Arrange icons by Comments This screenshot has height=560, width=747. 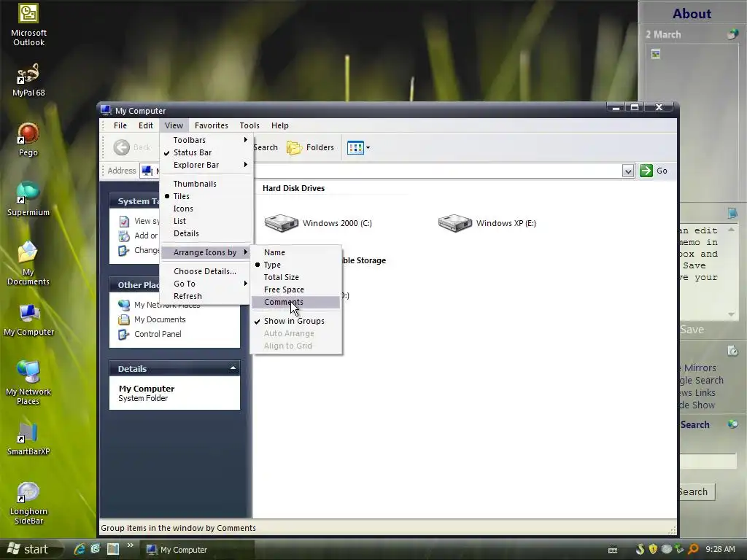[296, 302]
